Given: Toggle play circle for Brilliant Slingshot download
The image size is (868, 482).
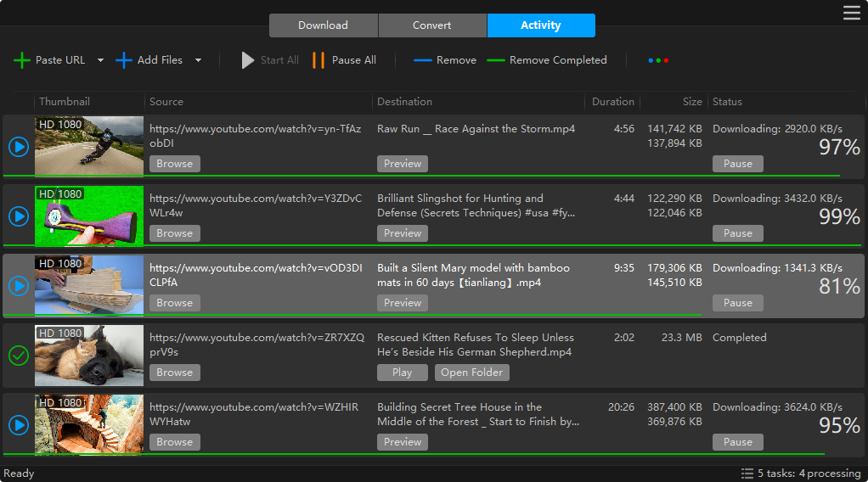Looking at the screenshot, I should pyautogui.click(x=19, y=216).
